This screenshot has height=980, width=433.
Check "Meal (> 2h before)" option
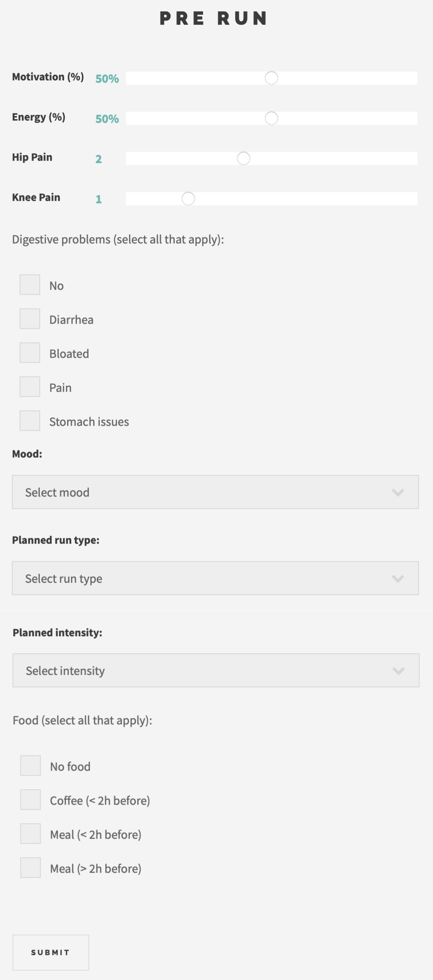point(31,868)
